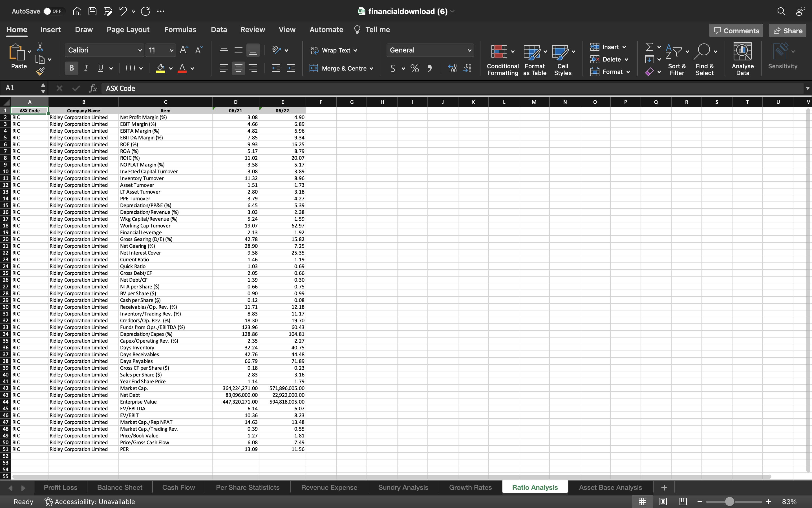The image size is (812, 508).
Task: Open the function wizard fx icon
Action: tap(93, 88)
